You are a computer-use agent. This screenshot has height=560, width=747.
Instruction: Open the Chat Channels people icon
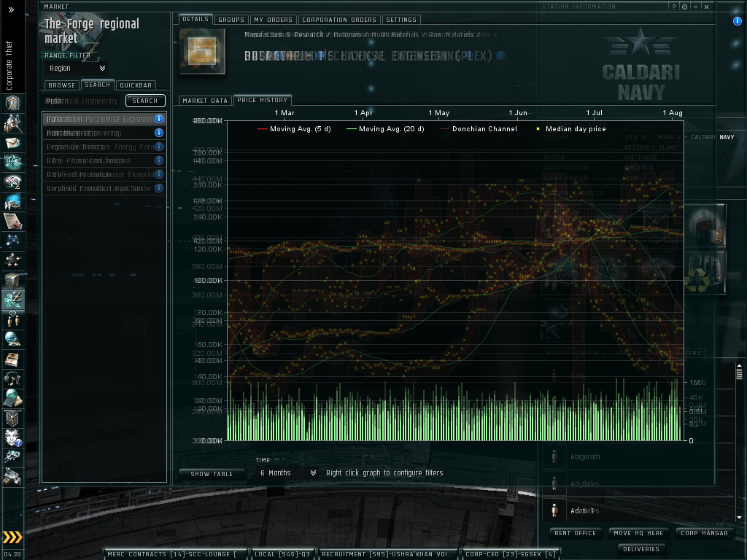coord(12,319)
